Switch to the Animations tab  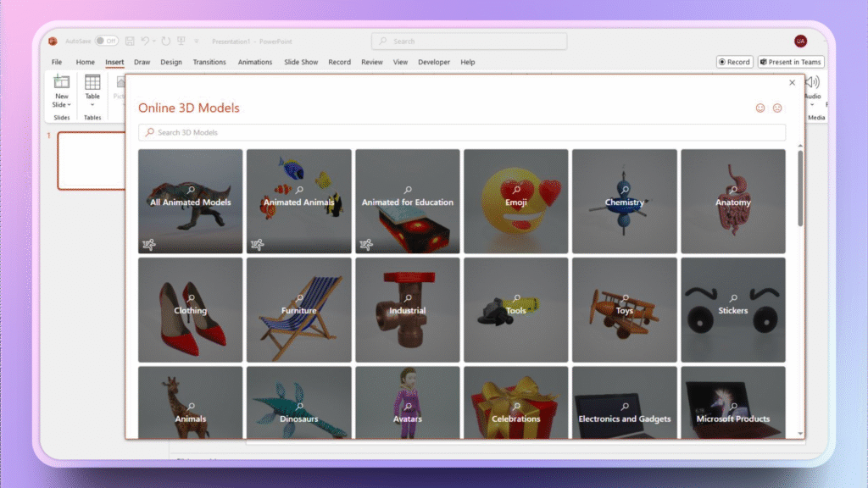pyautogui.click(x=255, y=62)
